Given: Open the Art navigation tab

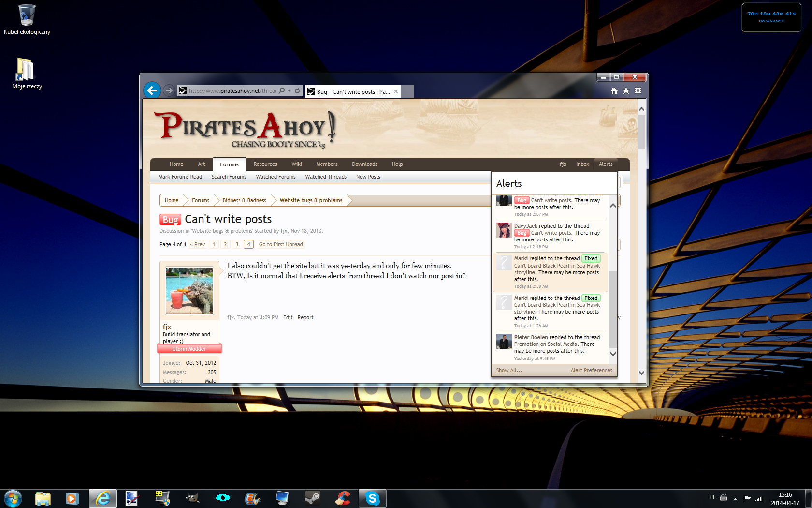Looking at the screenshot, I should point(202,164).
